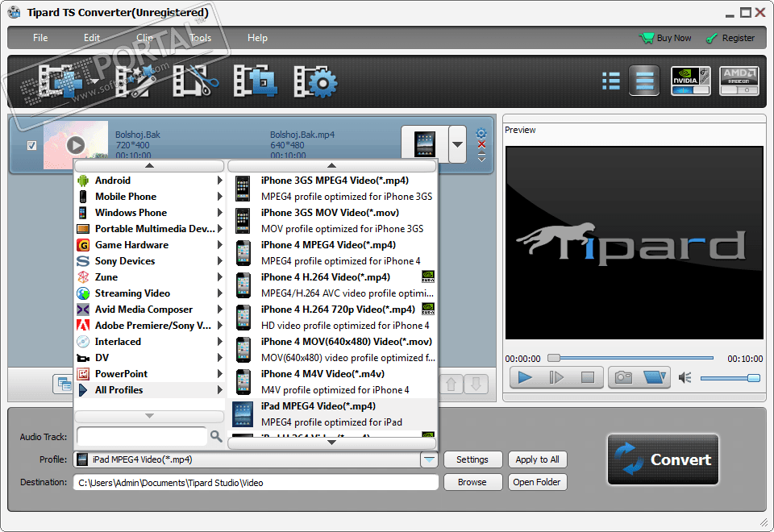The image size is (774, 532).
Task: Click Open Folder button
Action: click(x=538, y=482)
